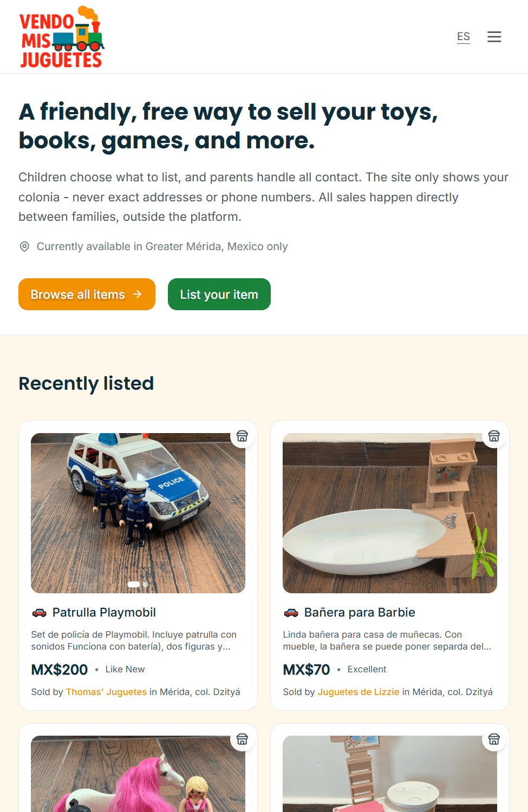Screen dimensions: 528x812
Task: Click the car category icon beside Bañera para Barbie
Action: (291, 613)
